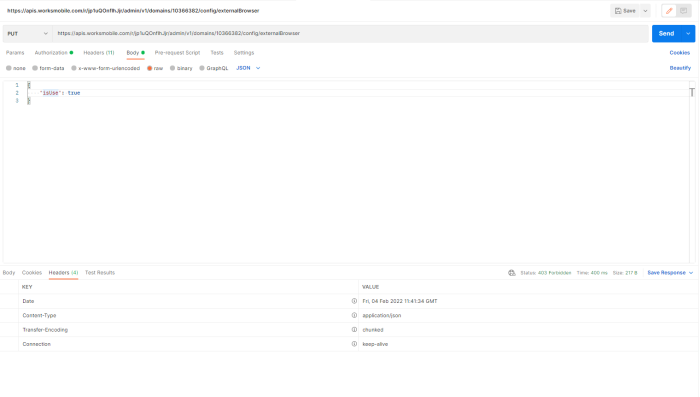Open the request Headers (11) tab

[x=99, y=53]
